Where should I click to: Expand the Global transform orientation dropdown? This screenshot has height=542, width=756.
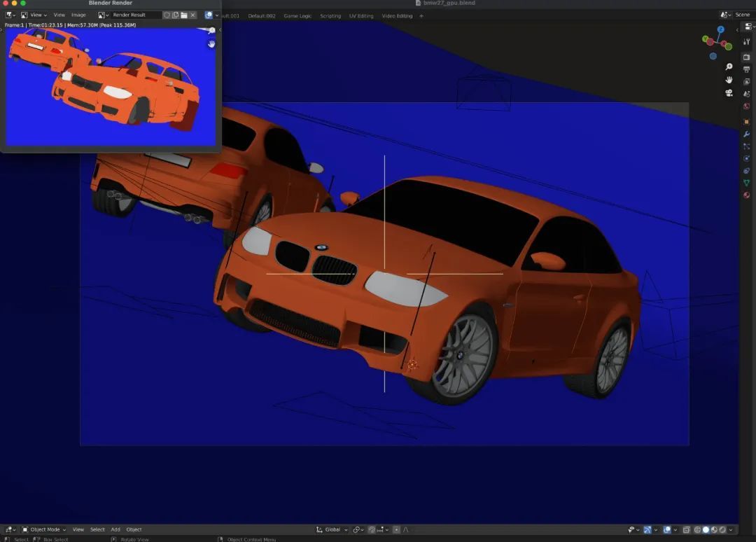coord(331,530)
